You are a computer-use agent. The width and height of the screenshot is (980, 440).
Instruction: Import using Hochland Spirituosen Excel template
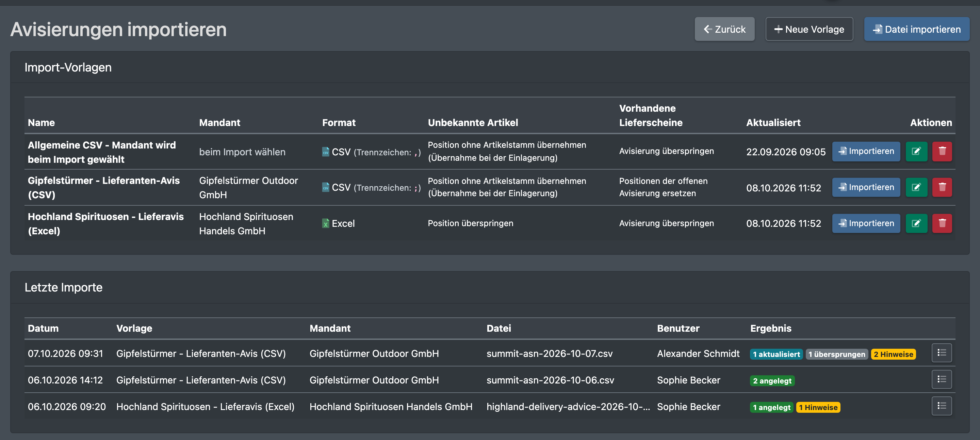[866, 223]
